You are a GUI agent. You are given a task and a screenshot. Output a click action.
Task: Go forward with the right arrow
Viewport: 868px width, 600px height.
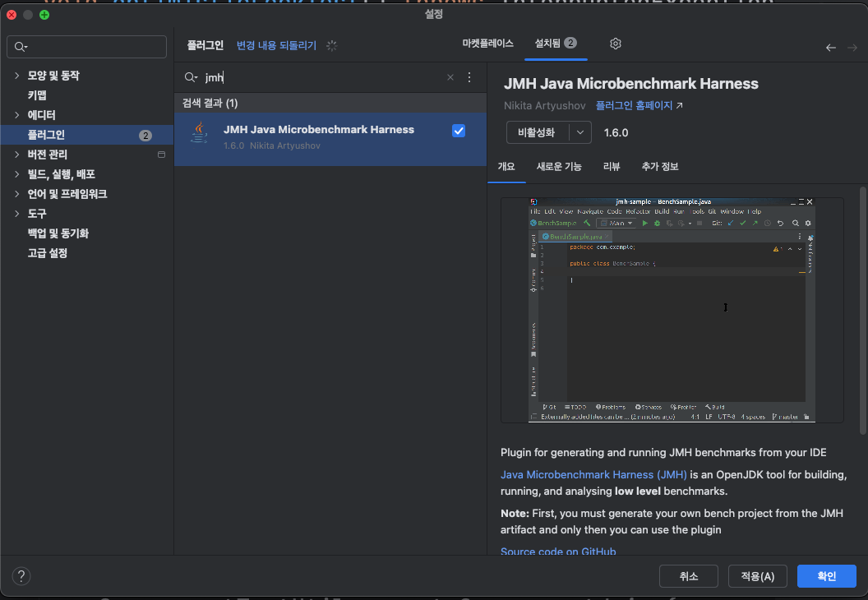tap(852, 48)
